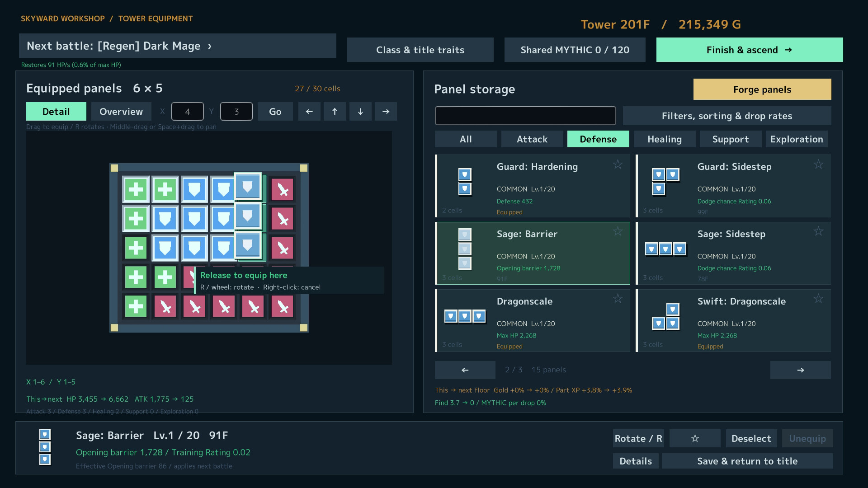This screenshot has width=868, height=488.
Task: Switch to the All filter tab
Action: 466,139
